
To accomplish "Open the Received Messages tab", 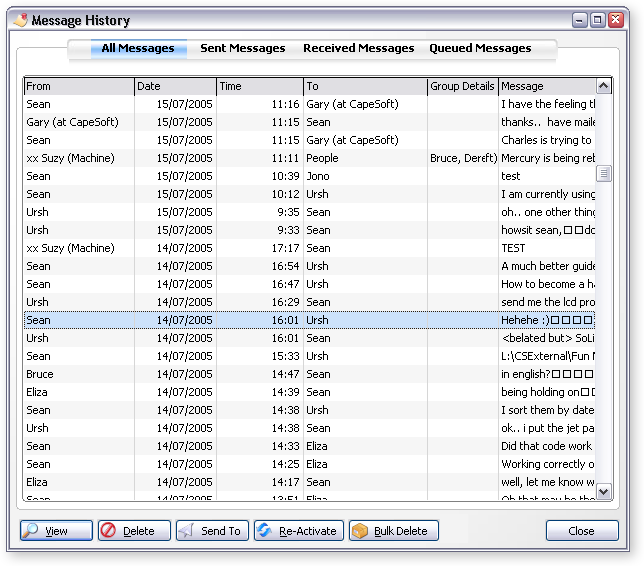I will (358, 48).
